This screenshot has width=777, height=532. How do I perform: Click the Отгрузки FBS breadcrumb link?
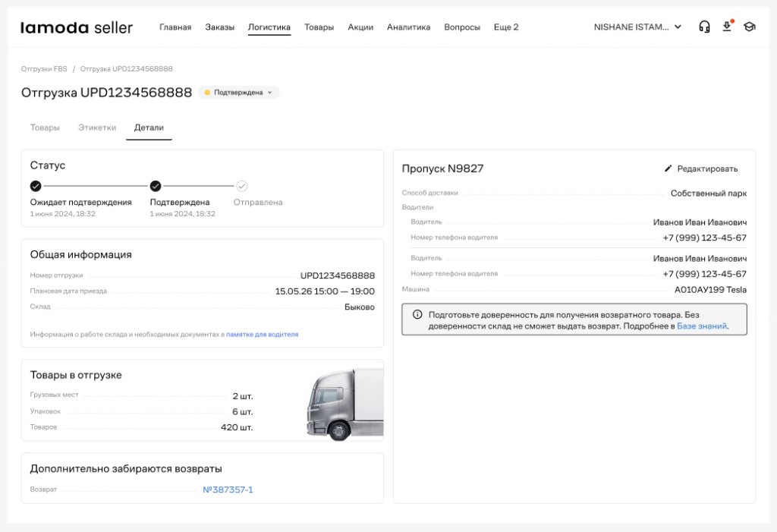pyautogui.click(x=44, y=69)
